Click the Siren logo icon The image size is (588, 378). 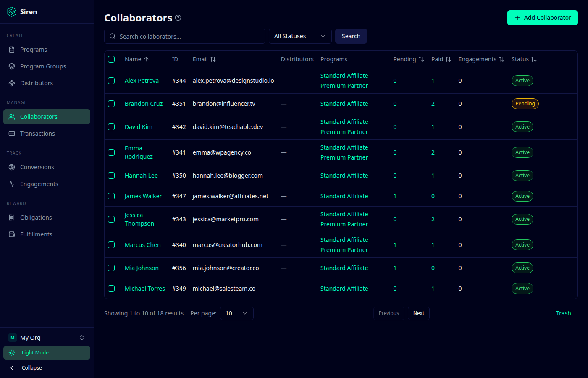point(12,12)
